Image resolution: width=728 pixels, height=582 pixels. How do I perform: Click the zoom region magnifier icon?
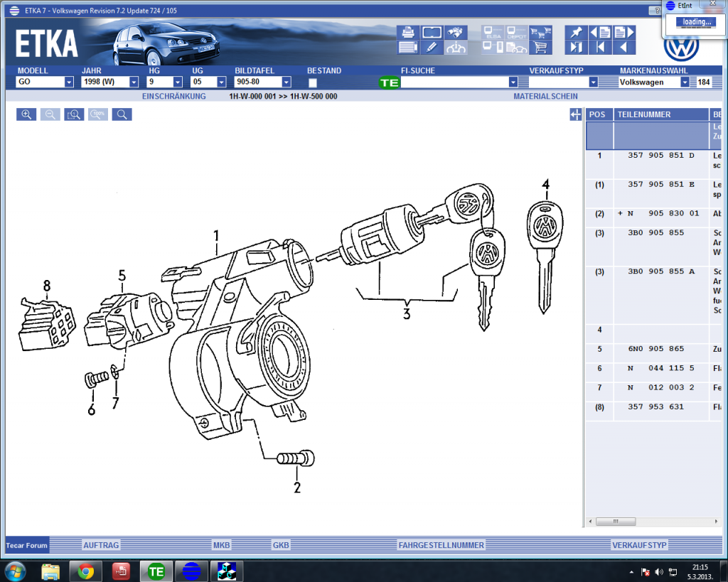74,114
